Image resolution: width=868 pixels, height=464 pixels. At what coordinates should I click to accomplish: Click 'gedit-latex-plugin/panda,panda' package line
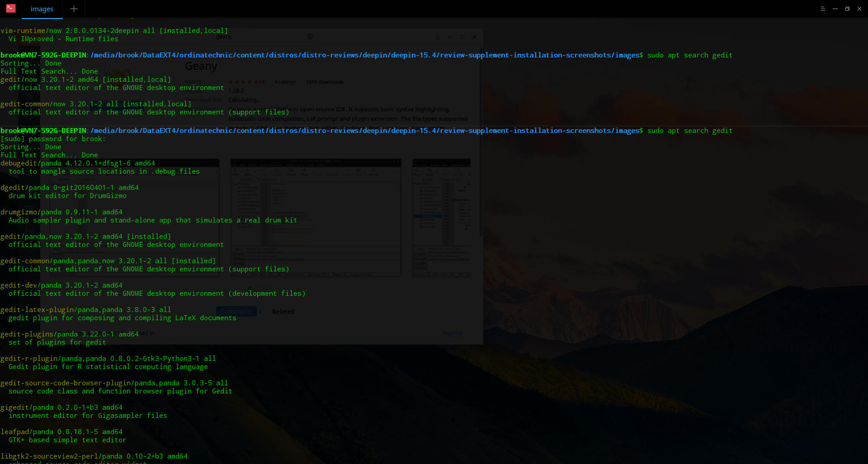click(86, 310)
